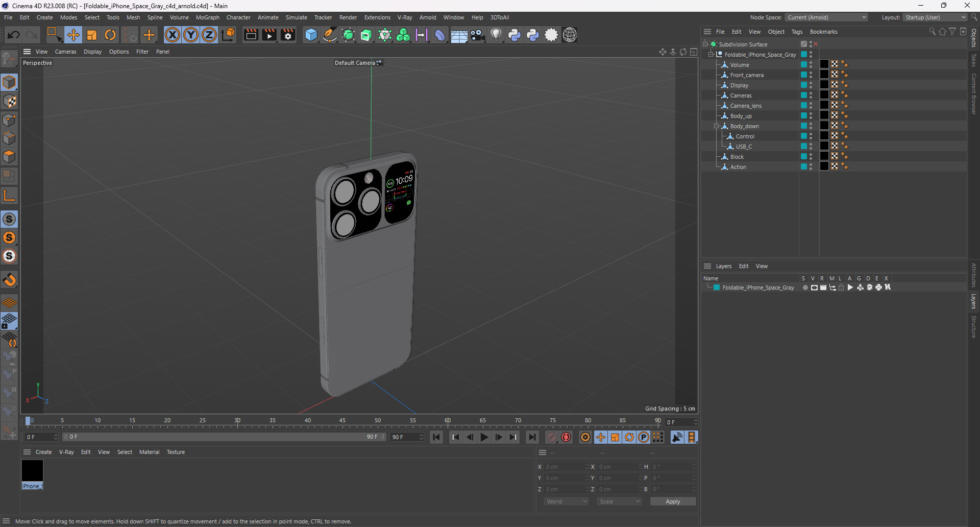Image resolution: width=980 pixels, height=527 pixels.
Task: Select the Move tool in top toolbar
Action: point(73,35)
